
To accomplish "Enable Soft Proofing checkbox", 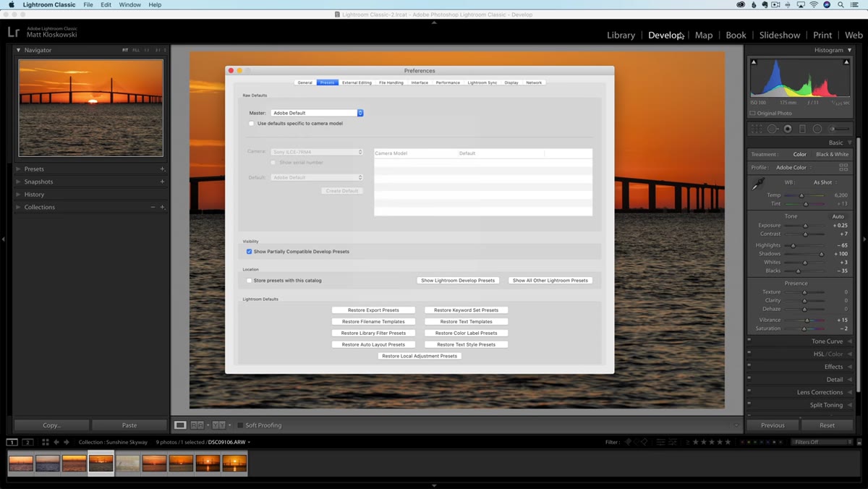I will coord(240,425).
